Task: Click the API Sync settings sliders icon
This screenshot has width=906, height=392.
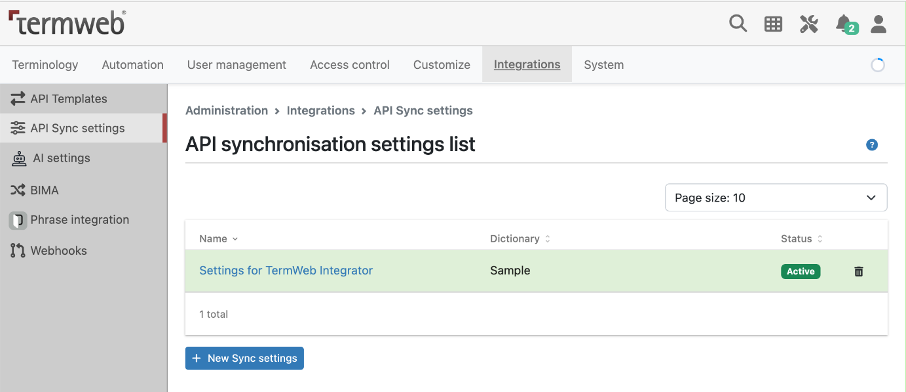Action: [18, 128]
